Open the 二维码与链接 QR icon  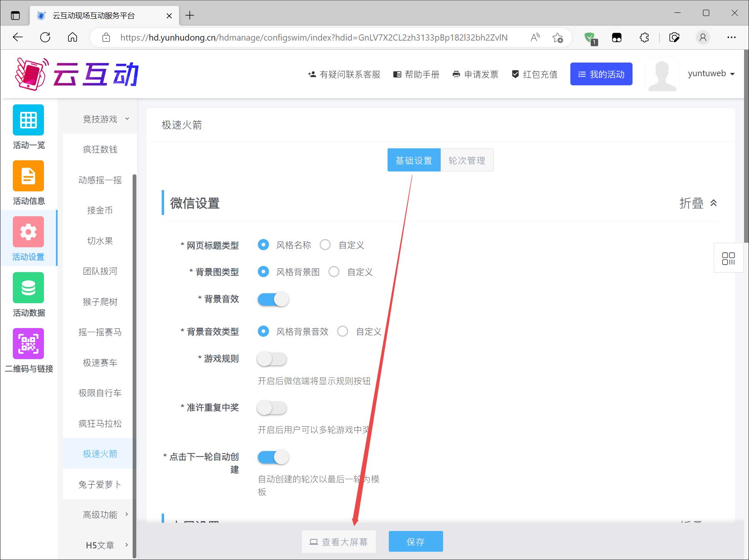[28, 343]
